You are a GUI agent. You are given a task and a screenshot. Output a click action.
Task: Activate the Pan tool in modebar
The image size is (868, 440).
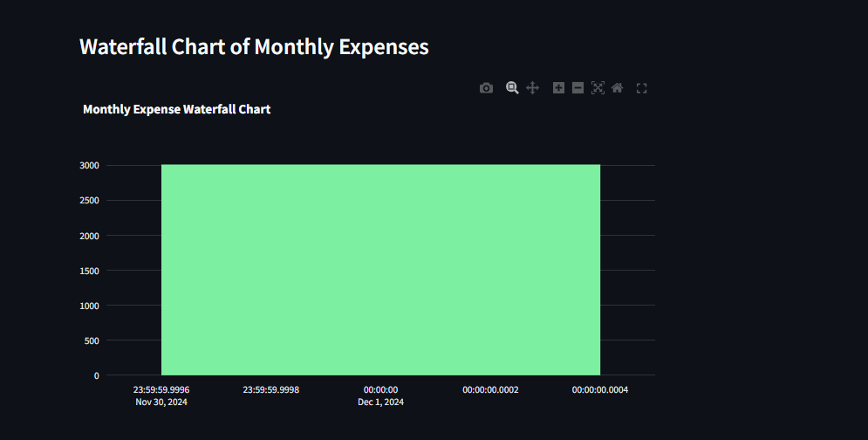tap(532, 88)
